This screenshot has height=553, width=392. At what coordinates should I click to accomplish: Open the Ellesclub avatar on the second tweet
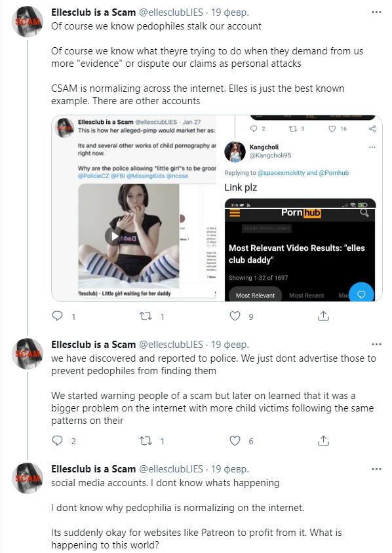(x=28, y=353)
